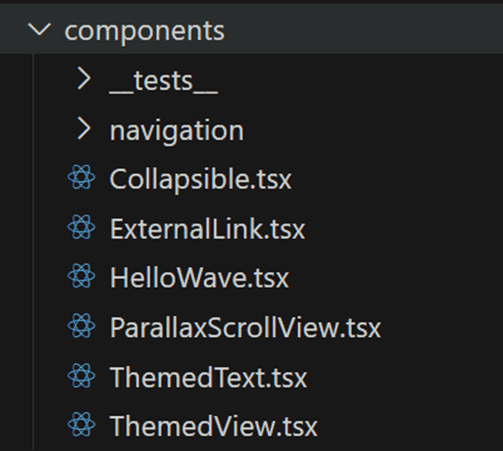Click the empty area right of ThemedView.tsx row
The height and width of the screenshot is (451, 503).
pos(410,426)
